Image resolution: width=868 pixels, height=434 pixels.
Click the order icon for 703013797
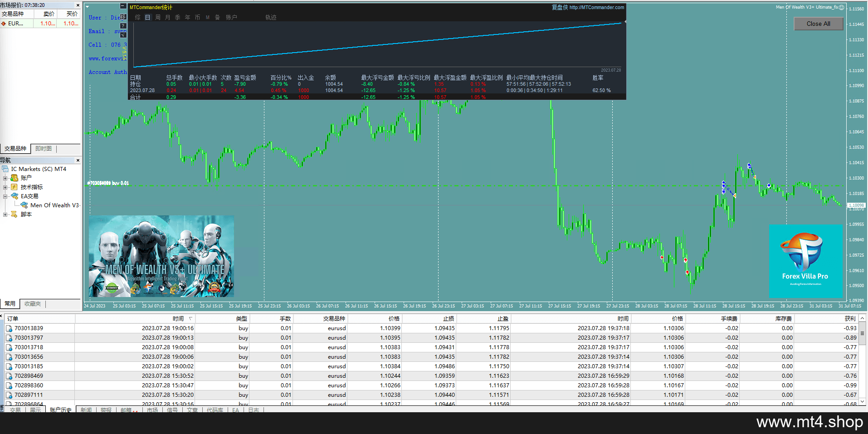(9, 338)
